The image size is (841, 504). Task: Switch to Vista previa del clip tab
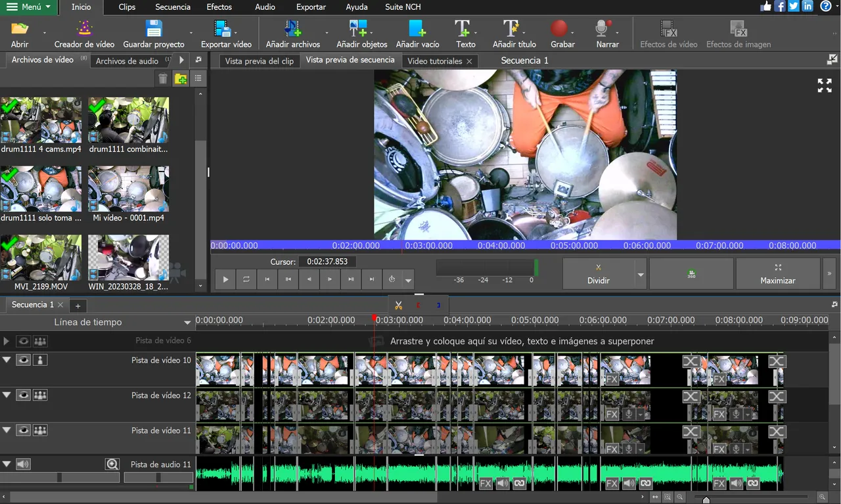coord(260,60)
